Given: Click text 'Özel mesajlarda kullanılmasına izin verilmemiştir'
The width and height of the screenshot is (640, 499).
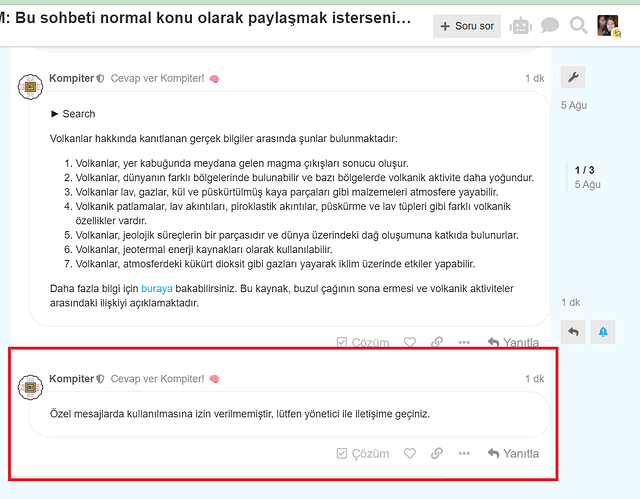Looking at the screenshot, I should point(161,414).
